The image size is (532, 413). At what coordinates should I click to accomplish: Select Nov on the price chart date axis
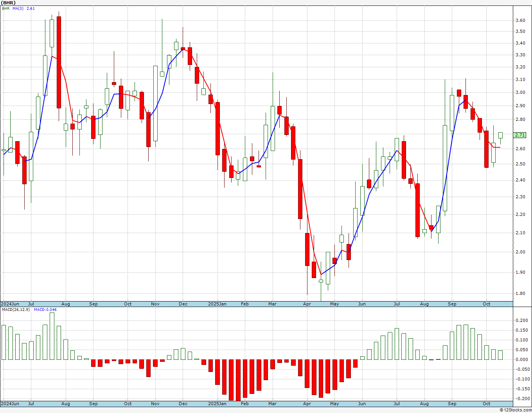click(155, 304)
